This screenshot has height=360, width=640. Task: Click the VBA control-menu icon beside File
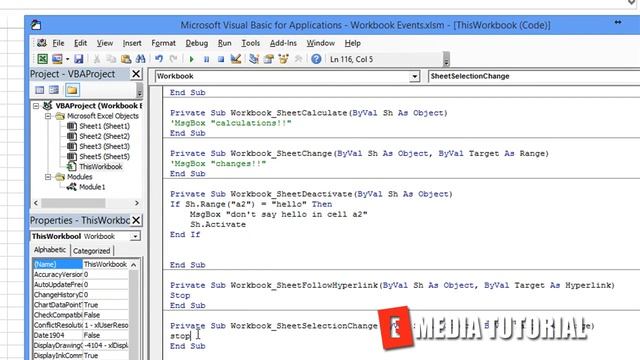coord(42,43)
